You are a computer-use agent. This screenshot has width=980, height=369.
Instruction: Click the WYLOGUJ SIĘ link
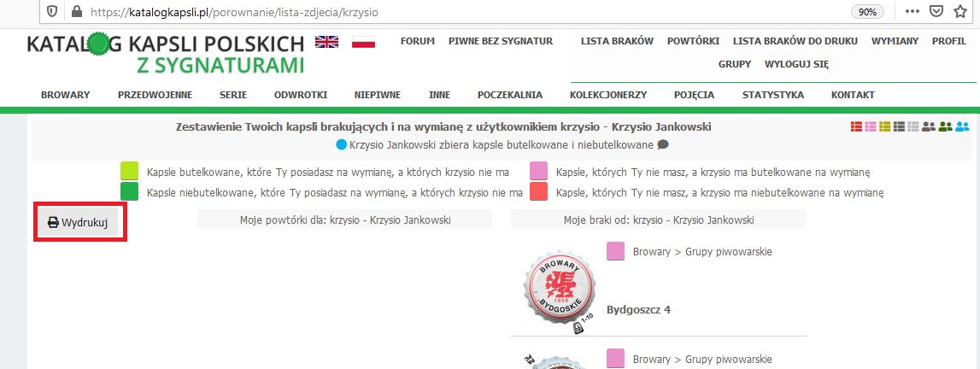(796, 64)
